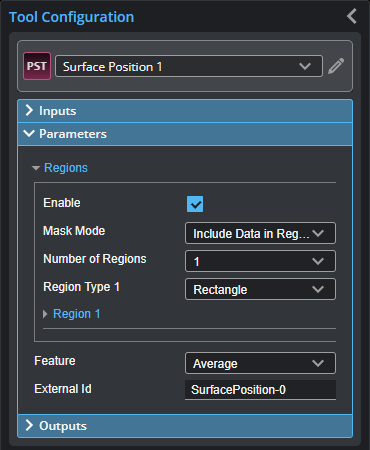The width and height of the screenshot is (370, 450).
Task: Click the Parameters section chevron icon
Action: [29, 134]
